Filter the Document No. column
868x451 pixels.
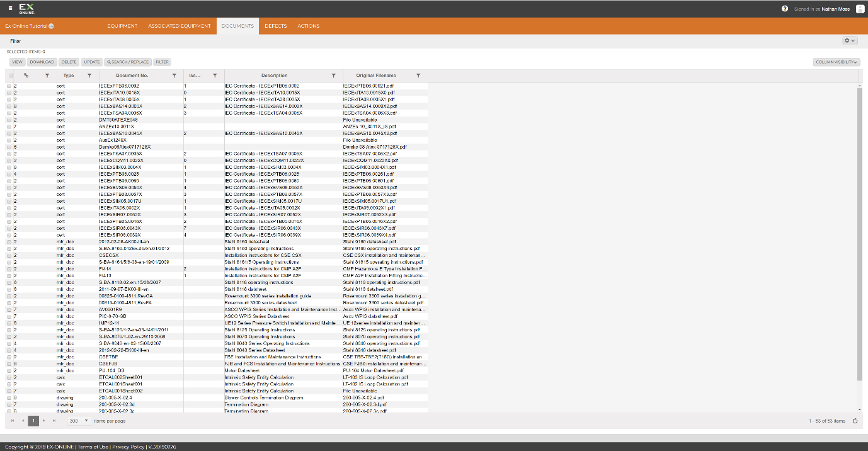tap(174, 76)
